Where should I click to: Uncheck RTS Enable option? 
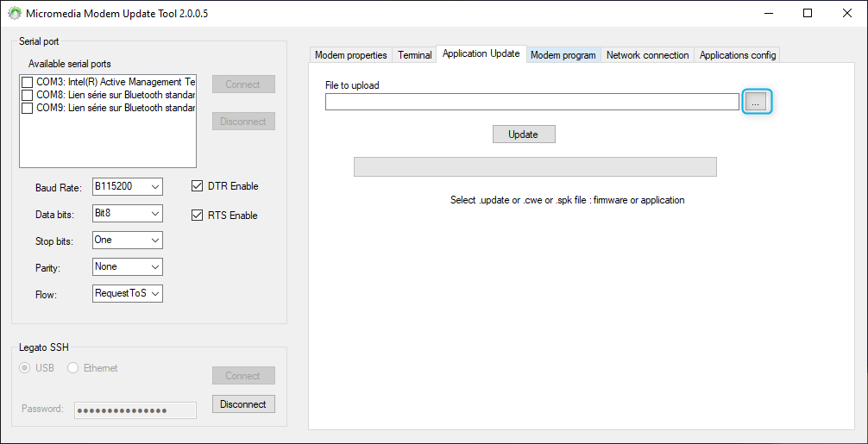tap(198, 216)
